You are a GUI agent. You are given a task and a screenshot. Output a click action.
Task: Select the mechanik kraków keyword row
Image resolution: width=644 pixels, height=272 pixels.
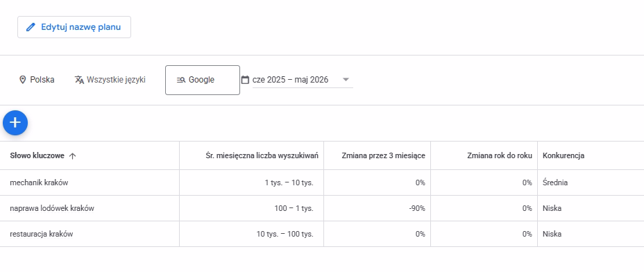[322, 183]
